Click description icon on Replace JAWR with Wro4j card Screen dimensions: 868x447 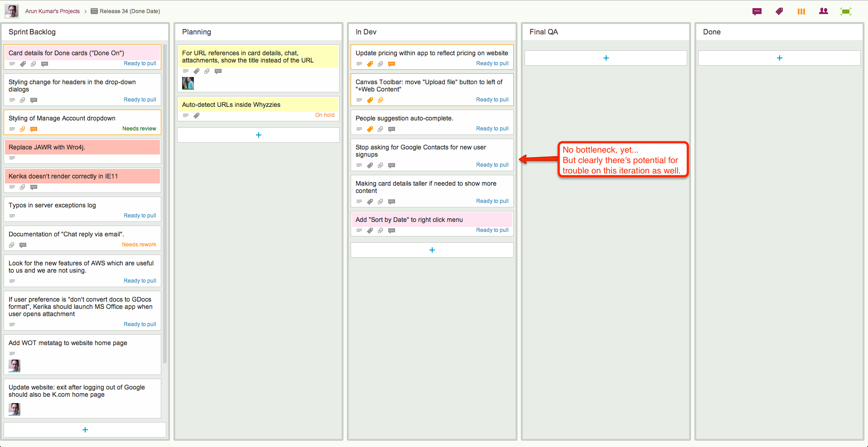pos(12,158)
